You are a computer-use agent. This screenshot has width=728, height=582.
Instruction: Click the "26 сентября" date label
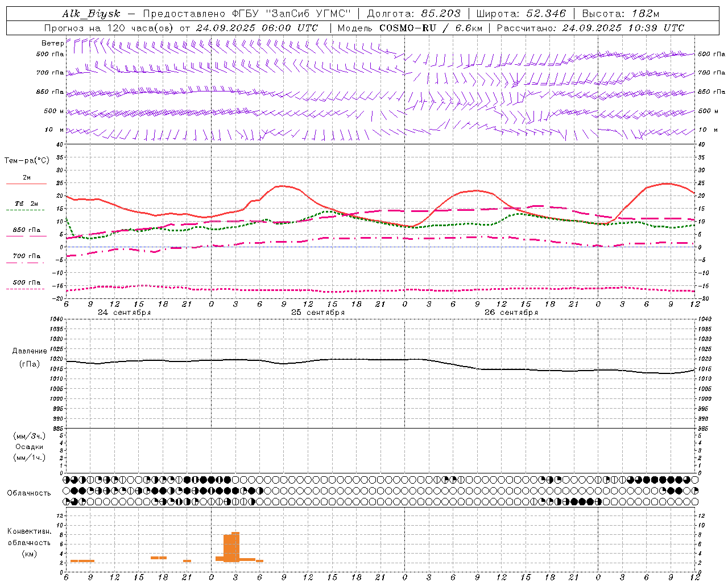[x=511, y=313]
